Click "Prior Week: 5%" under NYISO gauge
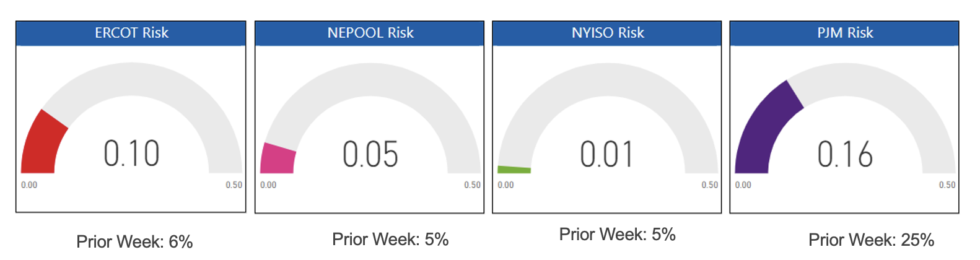 (617, 235)
